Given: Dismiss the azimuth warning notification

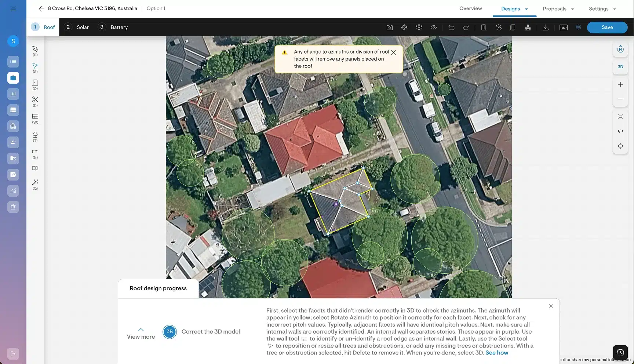Looking at the screenshot, I should click(393, 52).
